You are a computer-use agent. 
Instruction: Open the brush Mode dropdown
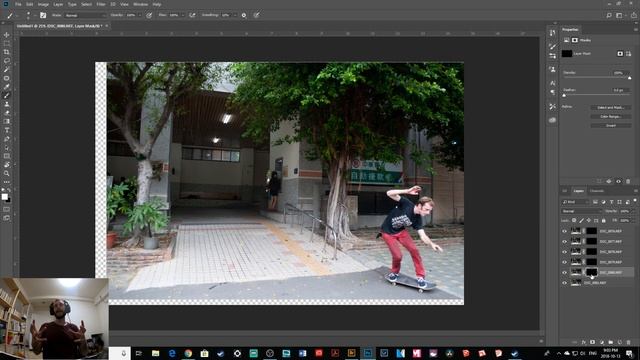(x=85, y=15)
